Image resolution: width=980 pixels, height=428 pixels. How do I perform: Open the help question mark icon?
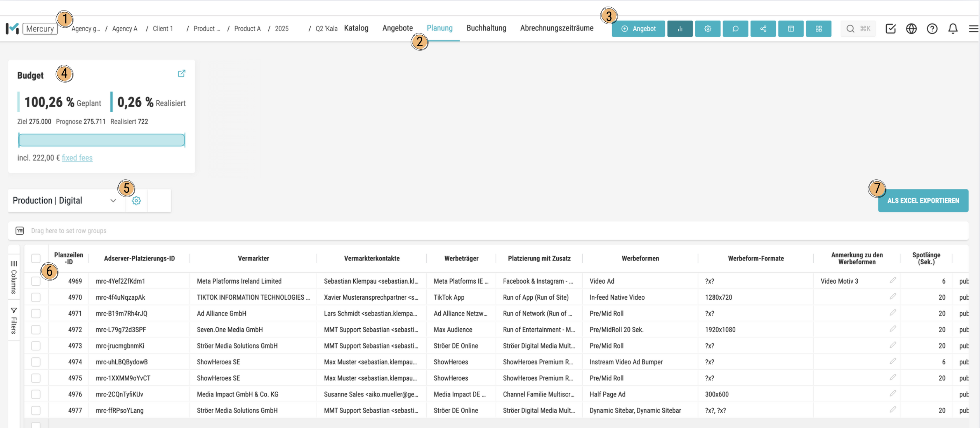(x=932, y=29)
